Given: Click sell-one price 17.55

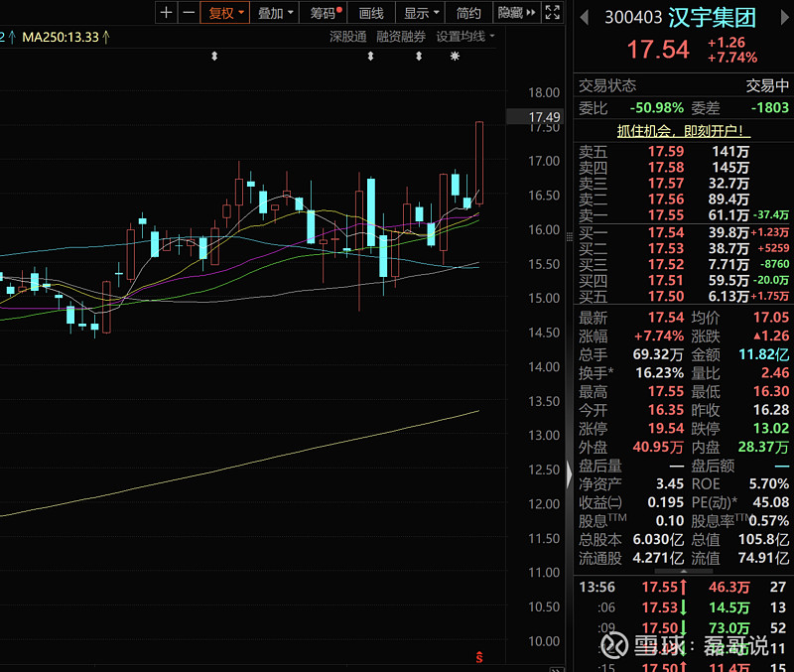Looking at the screenshot, I should (666, 215).
